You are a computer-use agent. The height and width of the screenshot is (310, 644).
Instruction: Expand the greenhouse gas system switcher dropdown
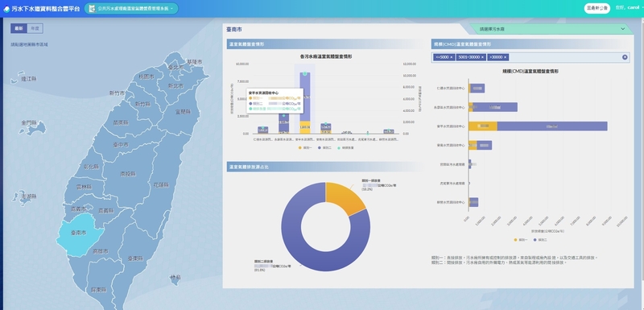click(x=171, y=8)
